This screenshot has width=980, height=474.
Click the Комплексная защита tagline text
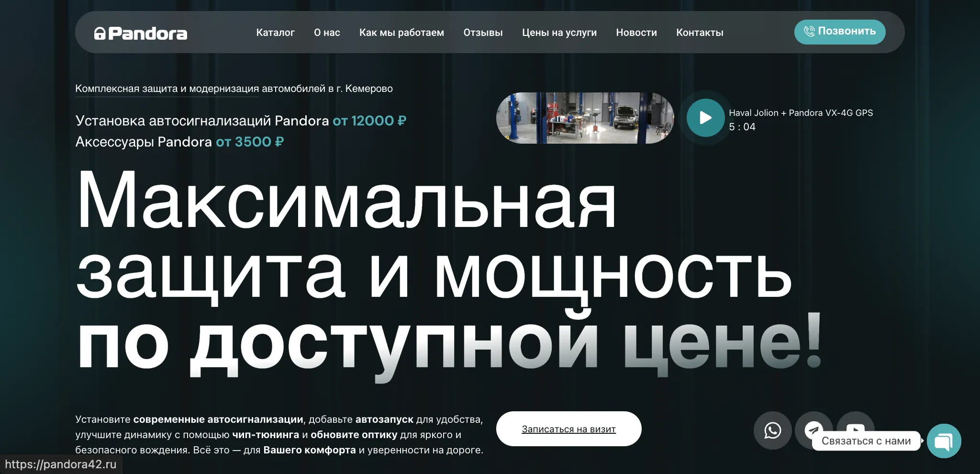pos(234,89)
